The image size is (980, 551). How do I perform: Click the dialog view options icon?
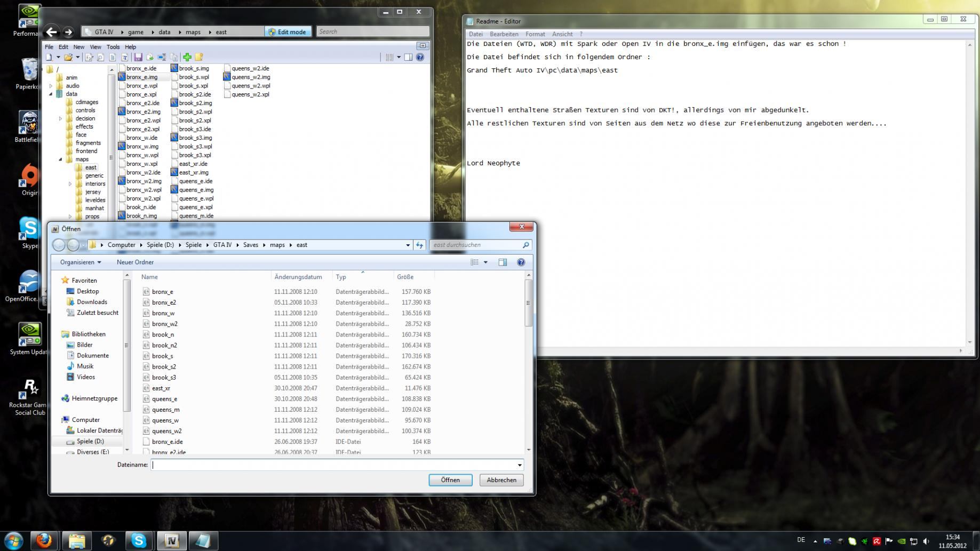pyautogui.click(x=474, y=262)
